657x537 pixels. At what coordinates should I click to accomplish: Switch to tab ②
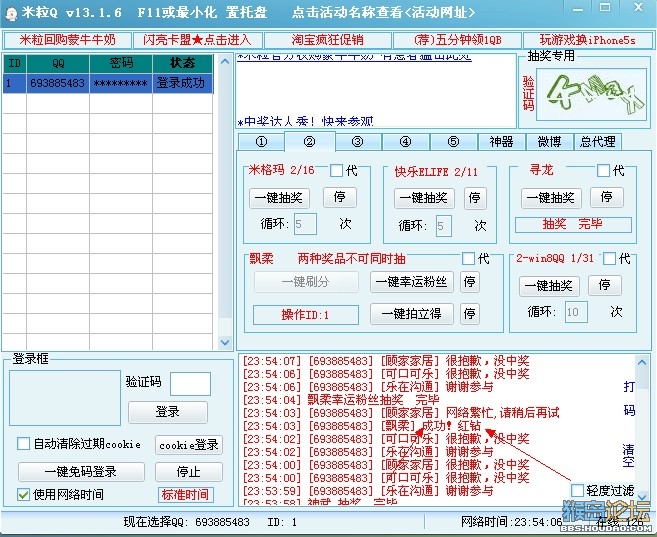coord(310,142)
